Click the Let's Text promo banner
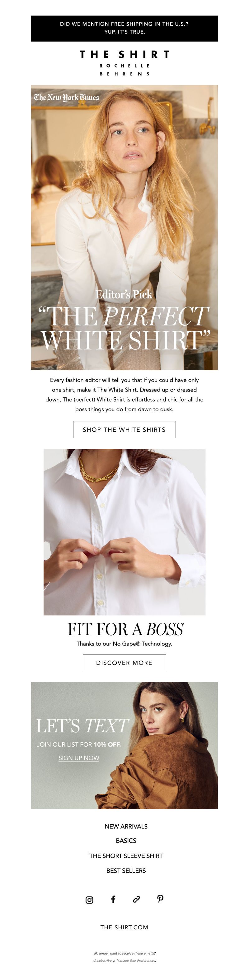249x980 pixels. [125, 745]
